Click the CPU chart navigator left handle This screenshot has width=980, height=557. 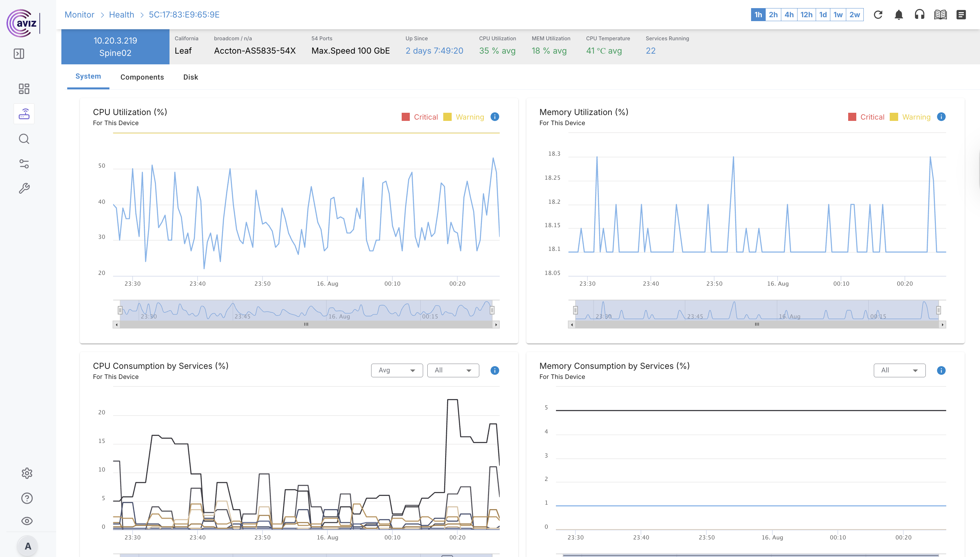[x=119, y=310]
